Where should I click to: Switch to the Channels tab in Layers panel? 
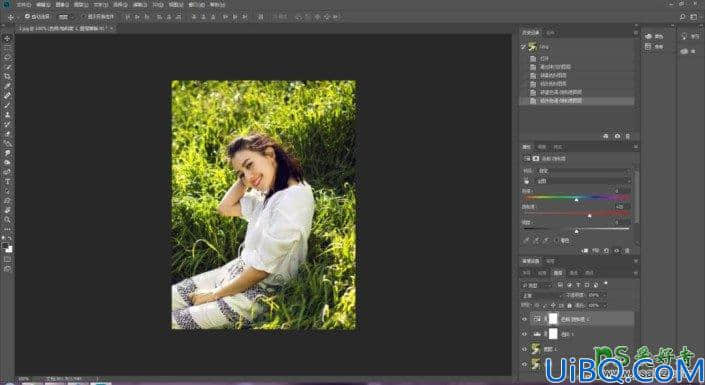tap(573, 273)
